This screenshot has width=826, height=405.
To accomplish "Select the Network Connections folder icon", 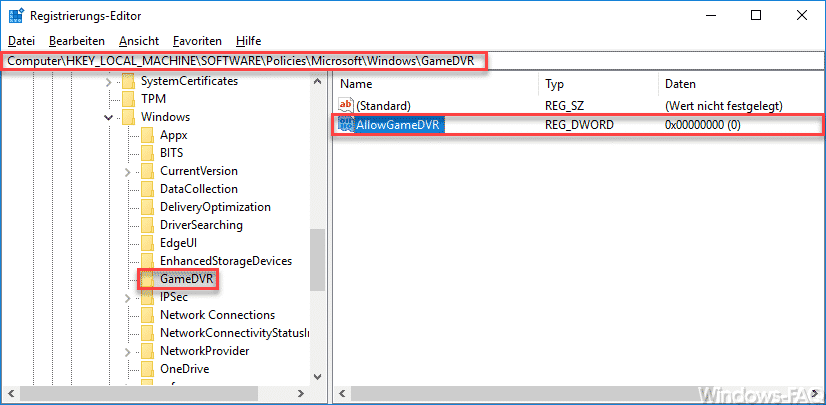I will tap(148, 315).
